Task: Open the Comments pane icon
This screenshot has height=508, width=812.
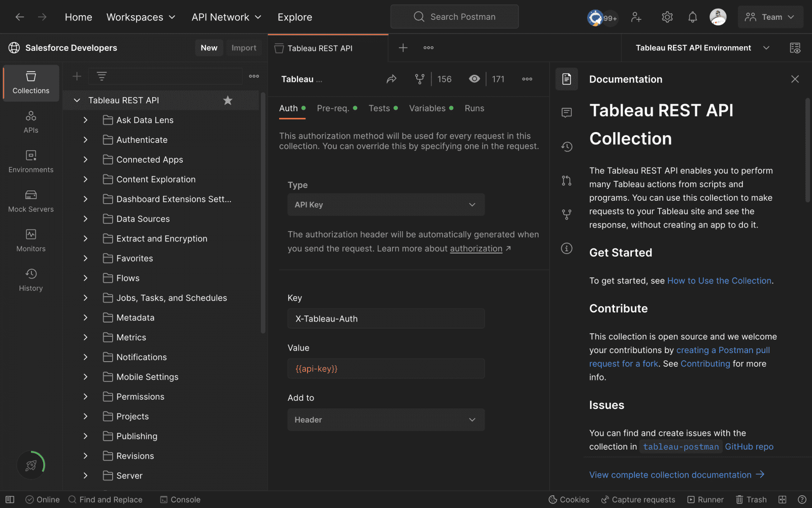Action: pyautogui.click(x=567, y=113)
